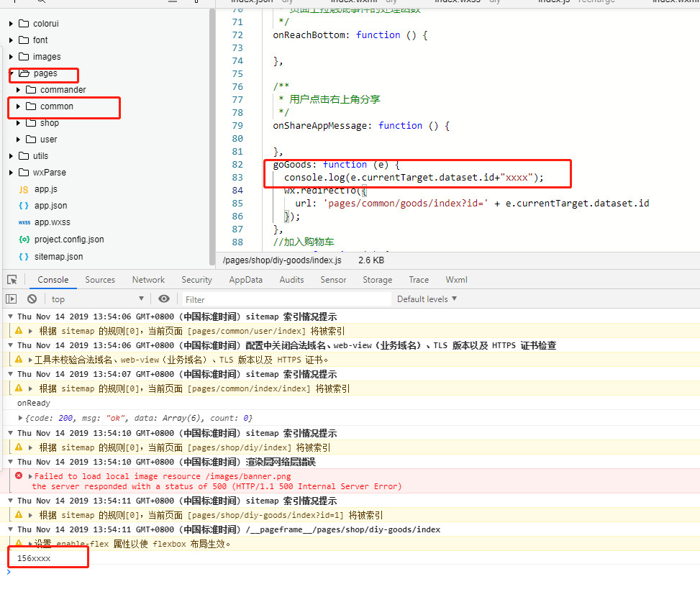Open the Security tab
The height and width of the screenshot is (592, 700).
196,280
